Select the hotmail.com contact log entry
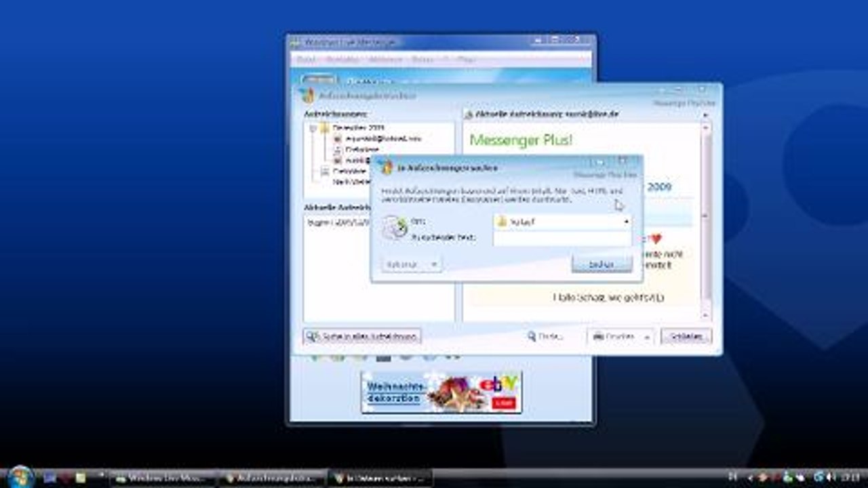This screenshot has width=868, height=488. click(383, 138)
